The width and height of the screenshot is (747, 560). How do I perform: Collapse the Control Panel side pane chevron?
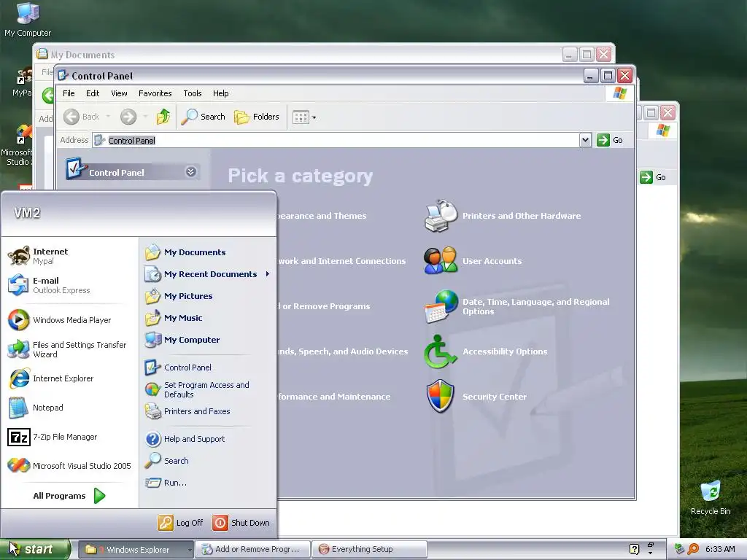[191, 172]
